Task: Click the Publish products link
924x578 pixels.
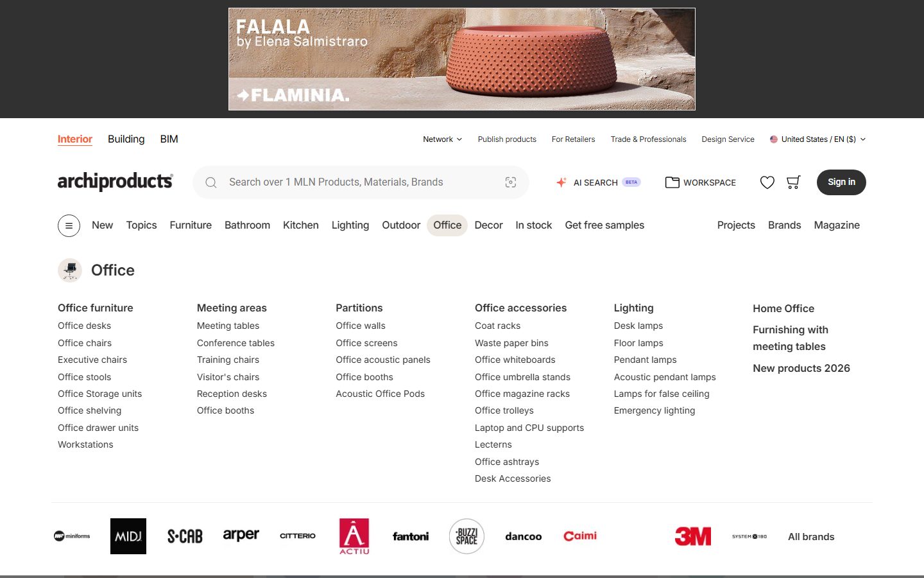Action: pos(507,139)
